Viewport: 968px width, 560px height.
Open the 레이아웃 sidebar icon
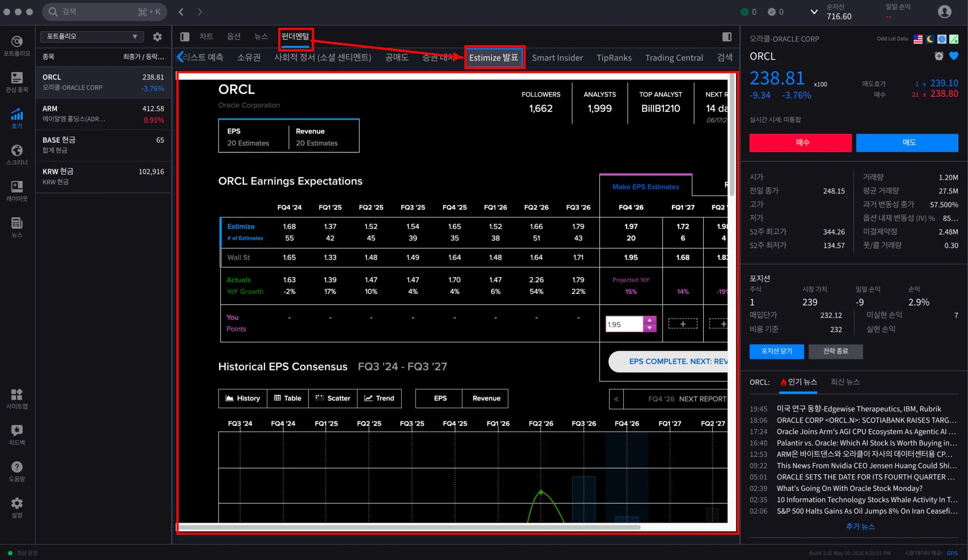point(17,191)
